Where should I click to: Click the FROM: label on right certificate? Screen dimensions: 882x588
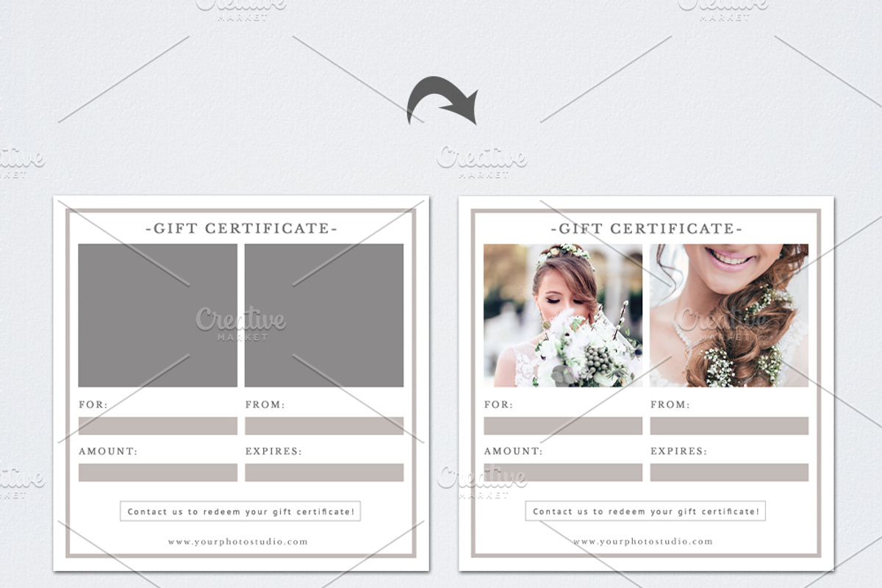pos(670,405)
